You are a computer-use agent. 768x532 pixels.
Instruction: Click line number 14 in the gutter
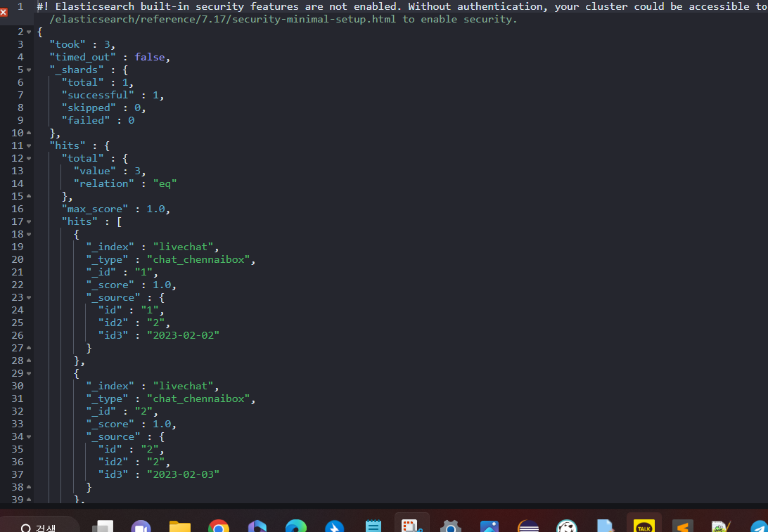18,183
